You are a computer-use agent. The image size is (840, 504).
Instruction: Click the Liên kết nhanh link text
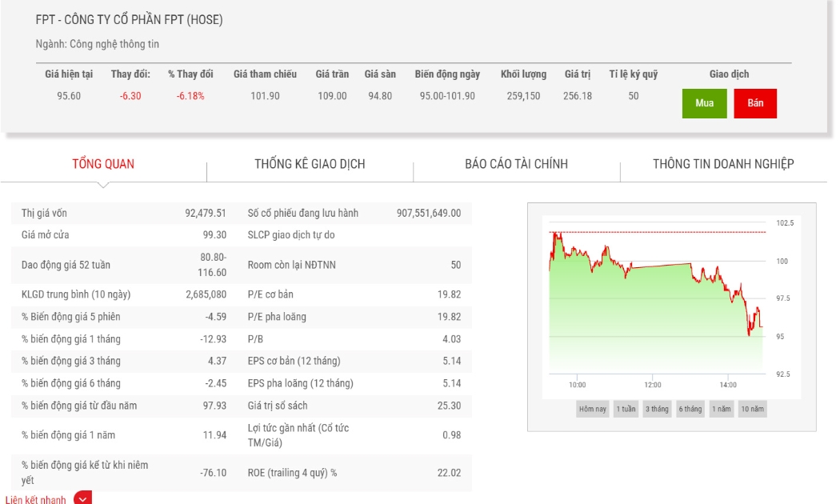(35, 499)
